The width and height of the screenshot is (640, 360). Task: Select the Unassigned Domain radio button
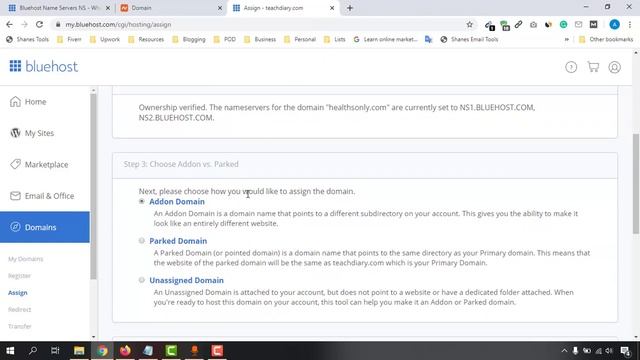click(x=142, y=280)
